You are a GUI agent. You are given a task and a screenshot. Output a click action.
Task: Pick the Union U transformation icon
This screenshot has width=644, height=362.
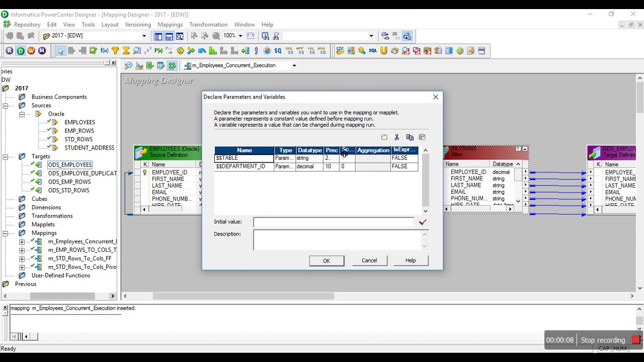pos(384,51)
